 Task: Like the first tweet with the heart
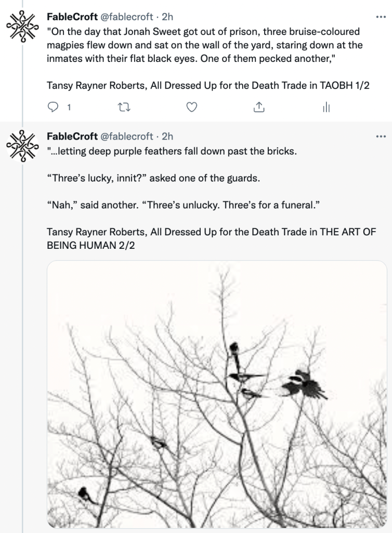pyautogui.click(x=192, y=107)
